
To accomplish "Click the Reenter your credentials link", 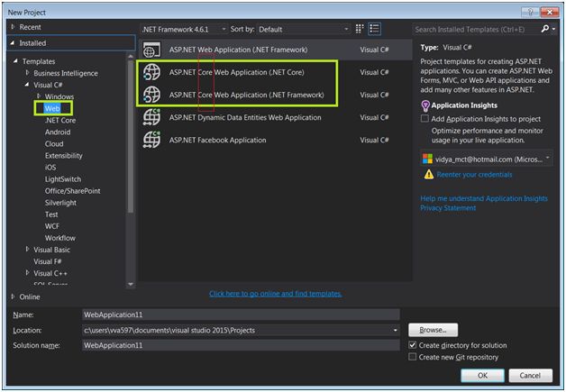I will (x=474, y=175).
